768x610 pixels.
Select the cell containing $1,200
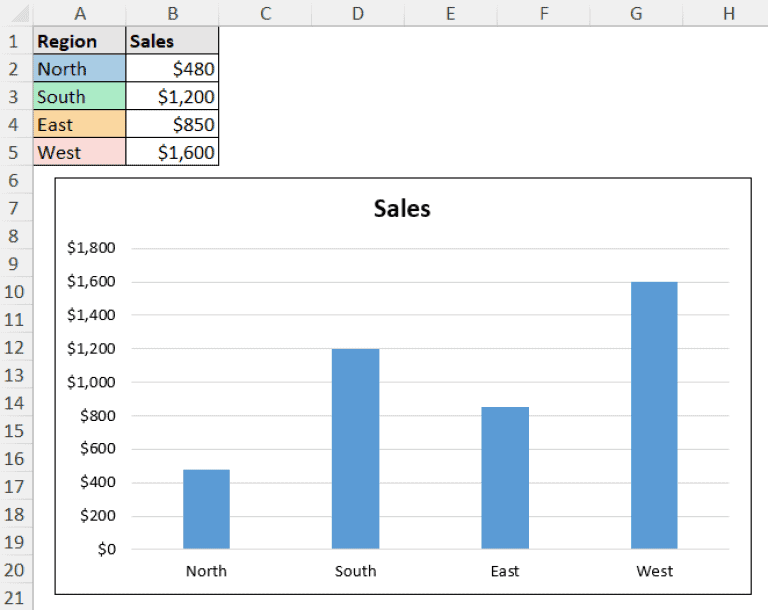[x=172, y=97]
